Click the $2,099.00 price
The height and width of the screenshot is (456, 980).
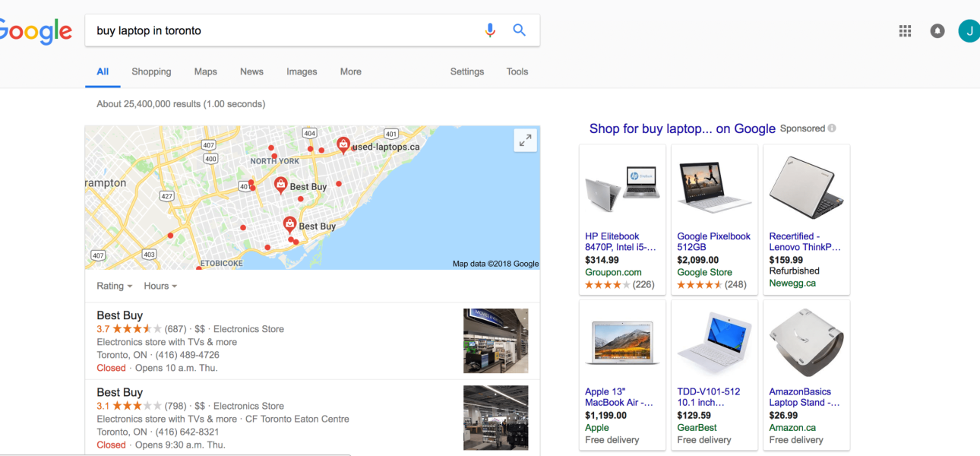(697, 260)
